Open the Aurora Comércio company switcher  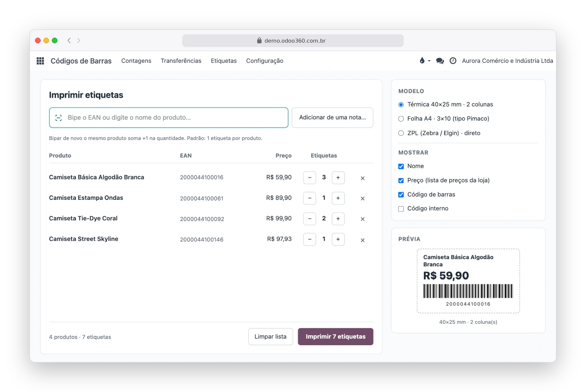507,61
